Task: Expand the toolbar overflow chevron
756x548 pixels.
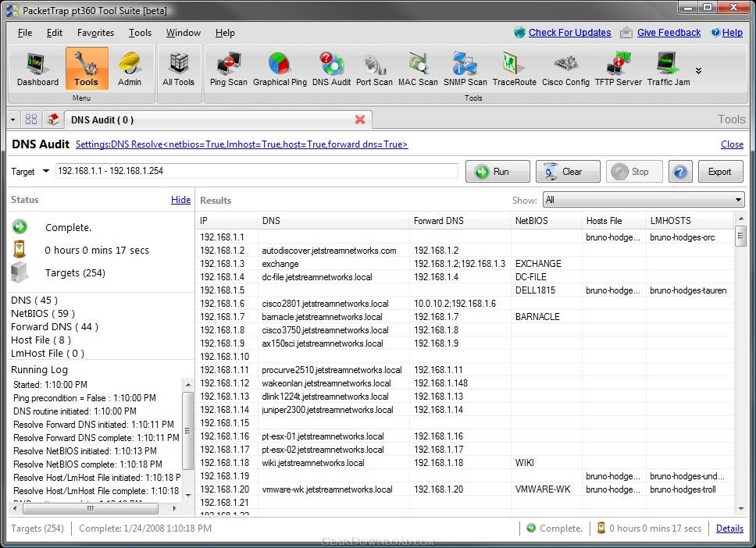Action: pyautogui.click(x=699, y=71)
